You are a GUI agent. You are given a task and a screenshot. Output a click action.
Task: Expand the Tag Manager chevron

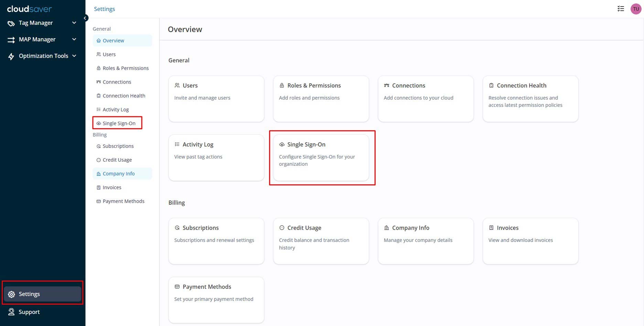pos(74,23)
